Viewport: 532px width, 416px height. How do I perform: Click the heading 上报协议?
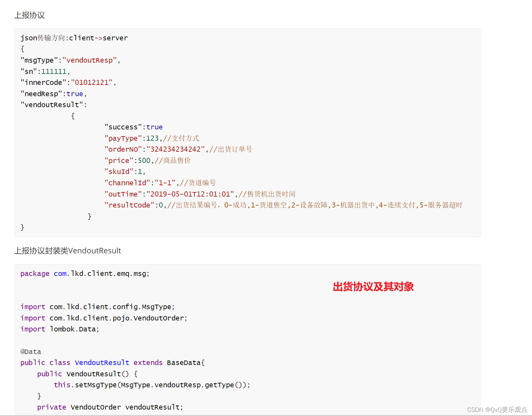pyautogui.click(x=29, y=15)
